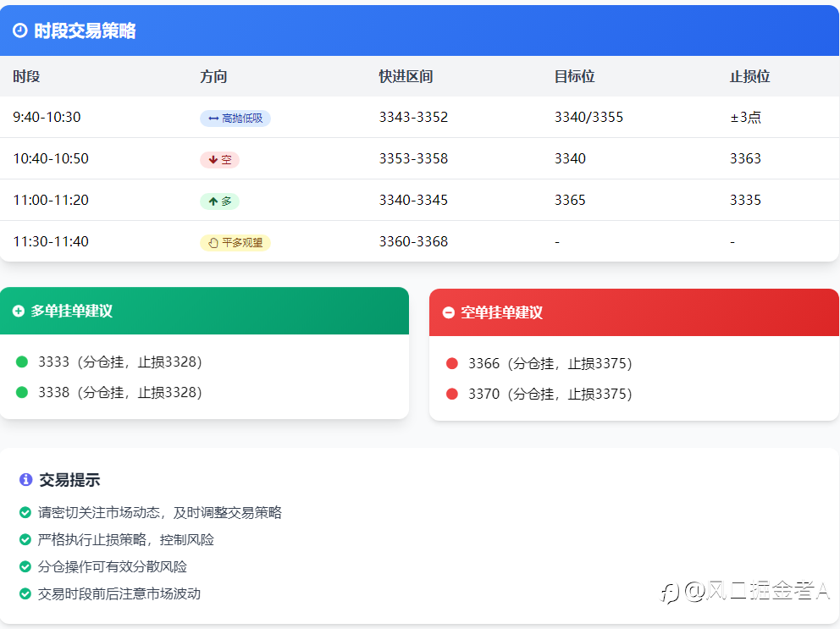Click the yellow 平多观望 badge
The height and width of the screenshot is (629, 840).
[235, 243]
